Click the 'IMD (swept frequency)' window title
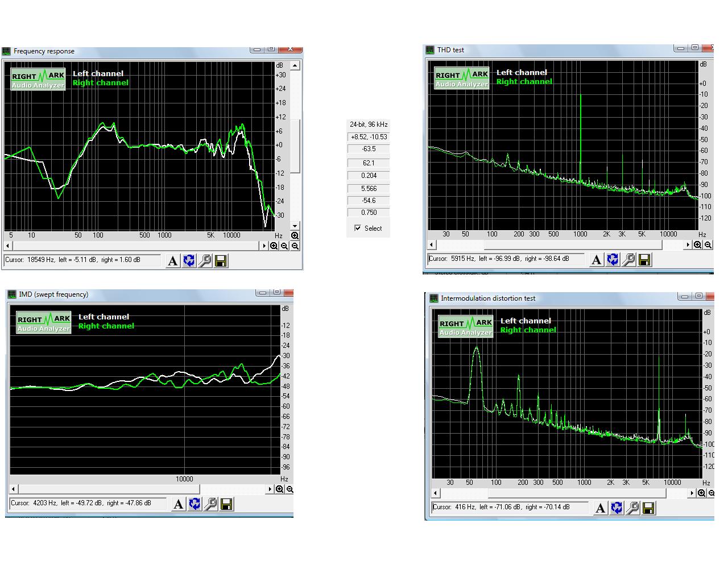This screenshot has height=582, width=728. point(53,294)
